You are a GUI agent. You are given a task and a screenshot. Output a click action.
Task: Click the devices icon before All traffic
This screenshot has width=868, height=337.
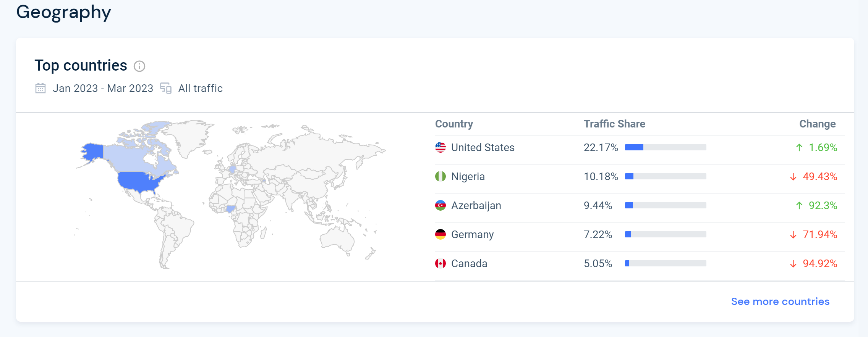coord(166,88)
